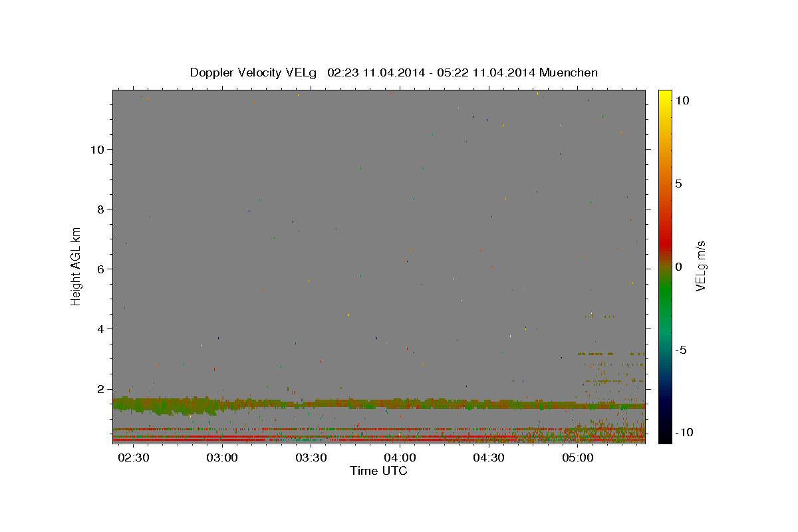
Task: Click the VELg m/s colorbar title
Action: click(x=700, y=267)
